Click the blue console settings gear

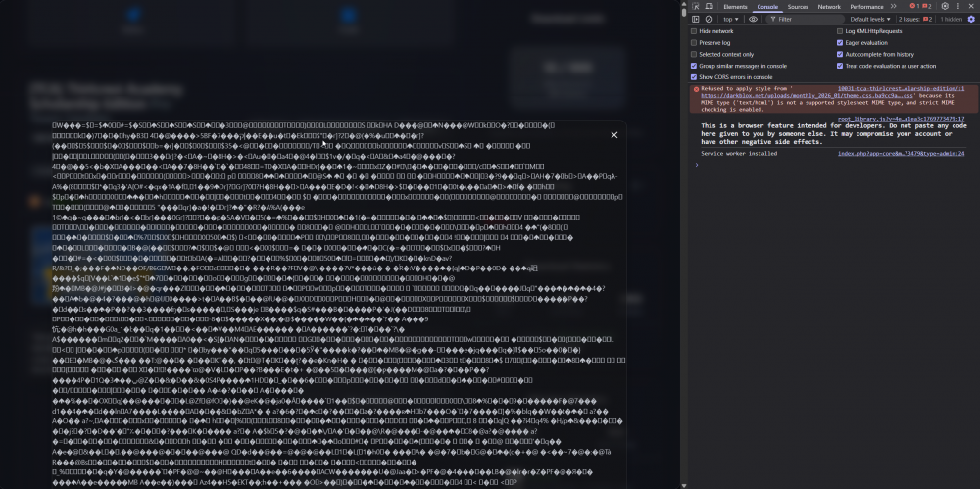pos(970,19)
